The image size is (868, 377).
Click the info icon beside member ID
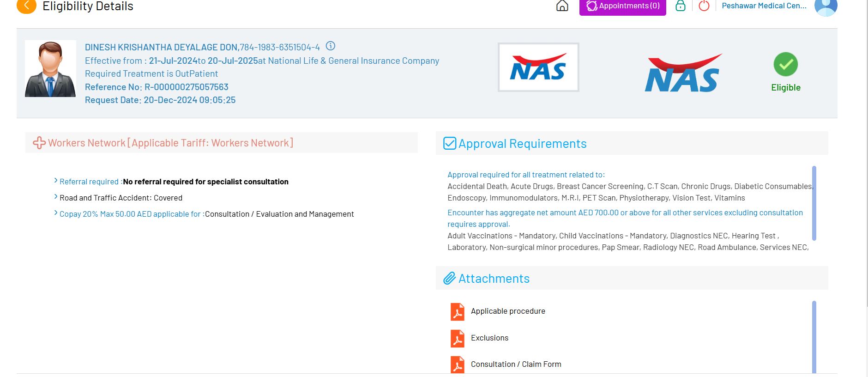click(331, 46)
